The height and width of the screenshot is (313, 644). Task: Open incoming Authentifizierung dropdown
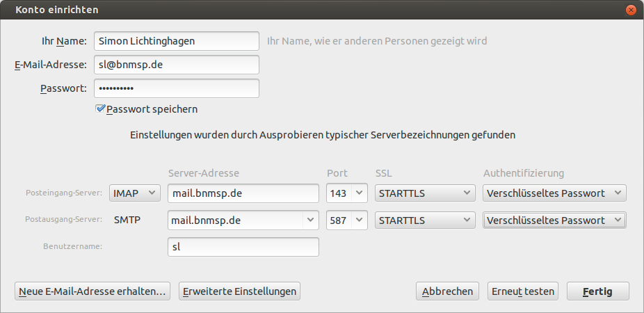coord(554,193)
